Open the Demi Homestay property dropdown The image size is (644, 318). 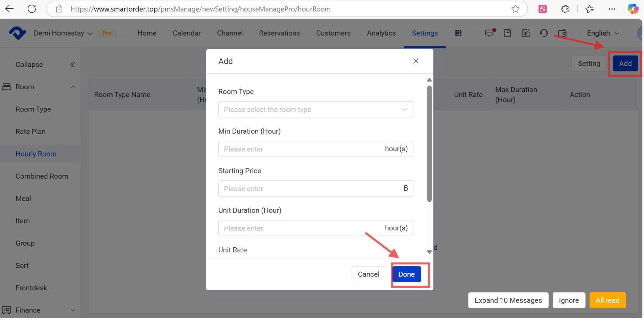pos(63,33)
